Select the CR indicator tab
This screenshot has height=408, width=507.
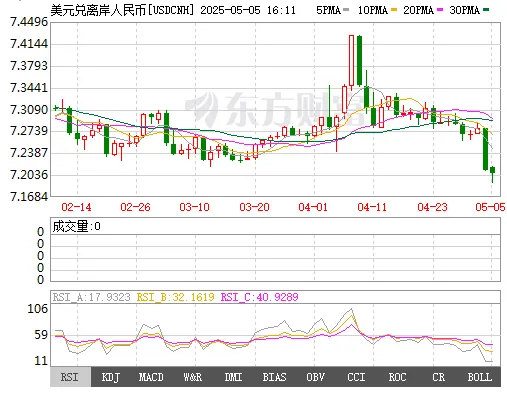pos(438,377)
